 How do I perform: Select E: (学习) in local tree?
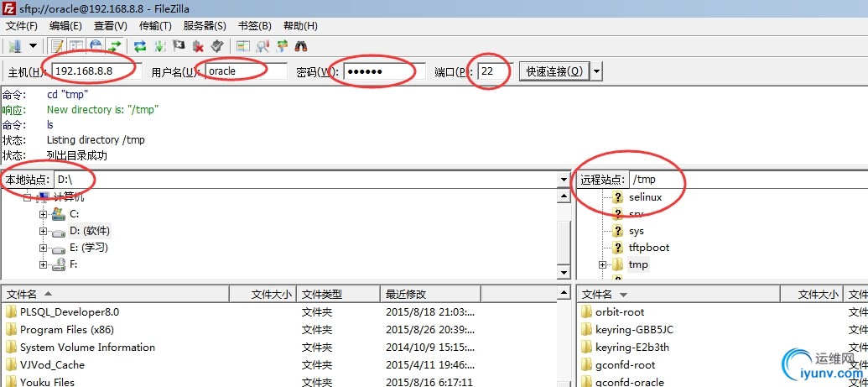pos(89,248)
